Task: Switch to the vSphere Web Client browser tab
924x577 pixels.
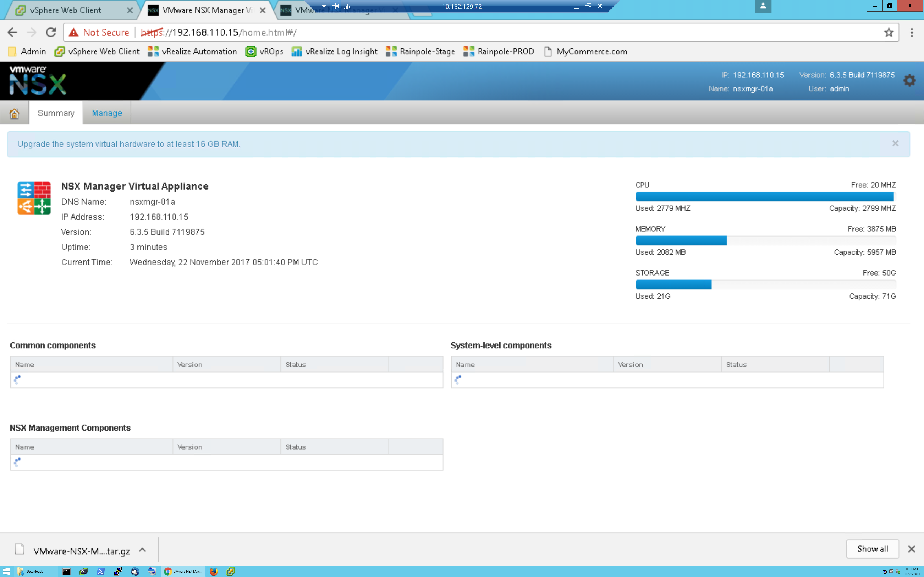Action: tap(65, 10)
